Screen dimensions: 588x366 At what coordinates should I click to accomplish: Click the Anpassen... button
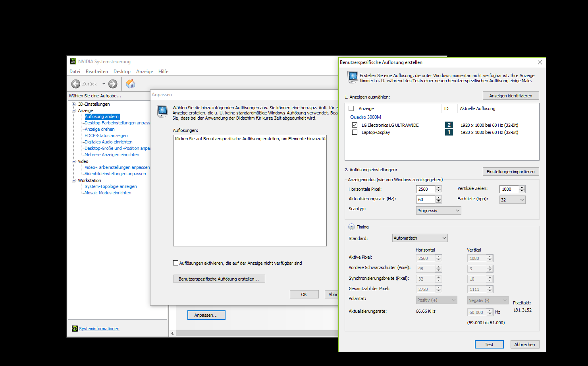pyautogui.click(x=206, y=315)
